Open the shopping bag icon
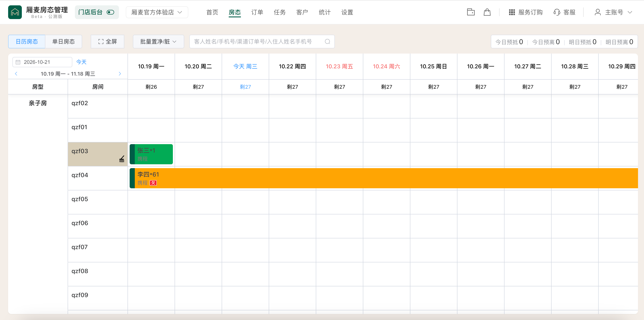This screenshot has width=644, height=320. click(x=487, y=12)
